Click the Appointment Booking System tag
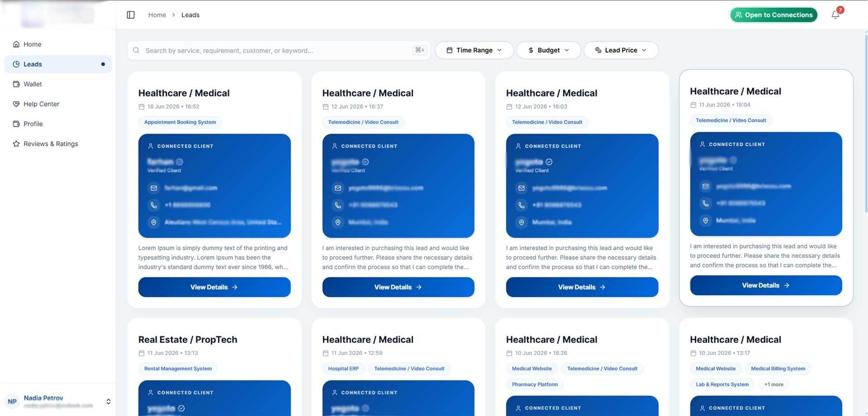The image size is (868, 416). coord(180,122)
